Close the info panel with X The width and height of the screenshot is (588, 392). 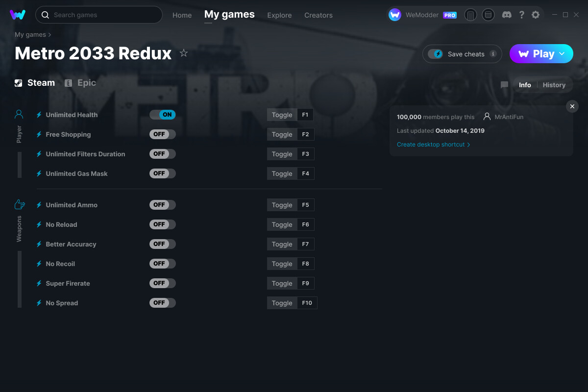point(572,106)
